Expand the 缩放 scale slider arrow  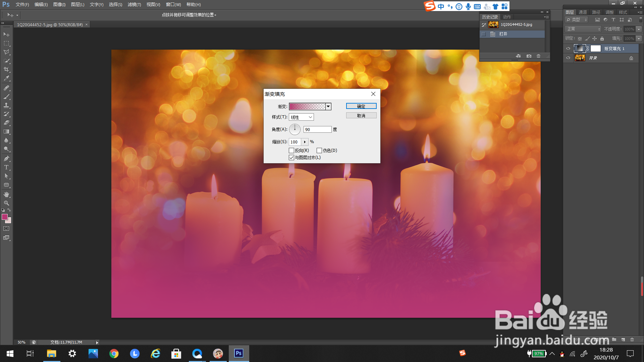305,142
